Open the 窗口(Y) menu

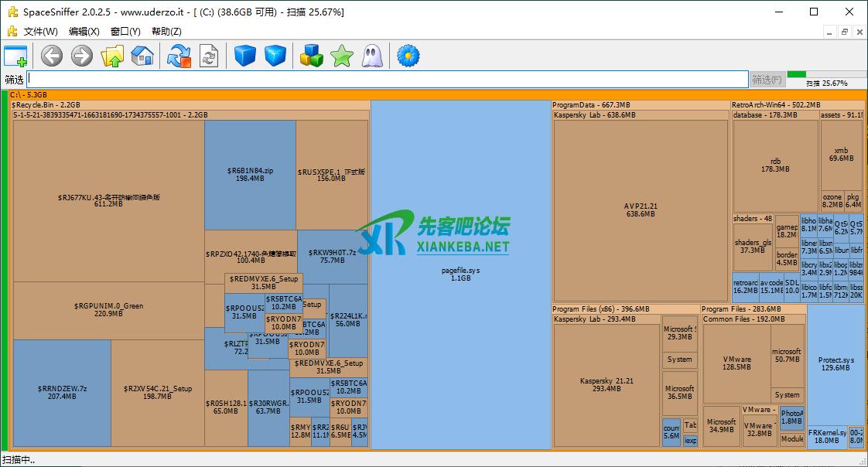click(x=125, y=32)
